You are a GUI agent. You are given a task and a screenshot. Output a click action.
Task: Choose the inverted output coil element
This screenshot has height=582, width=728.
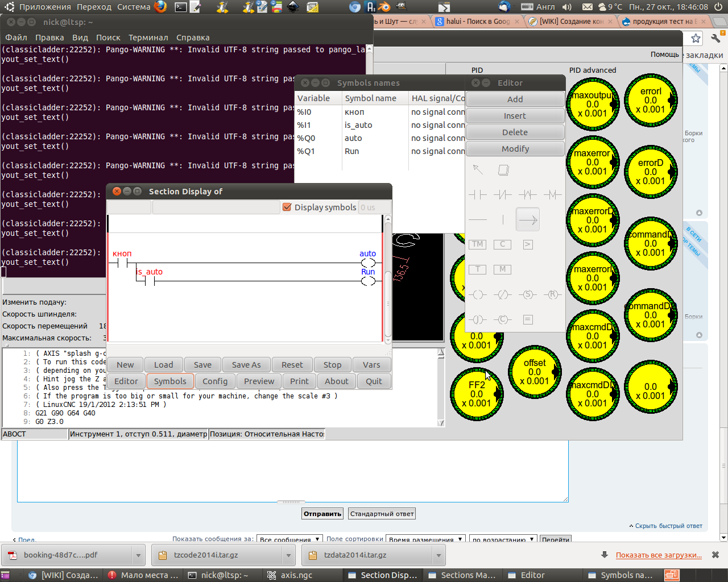[503, 294]
